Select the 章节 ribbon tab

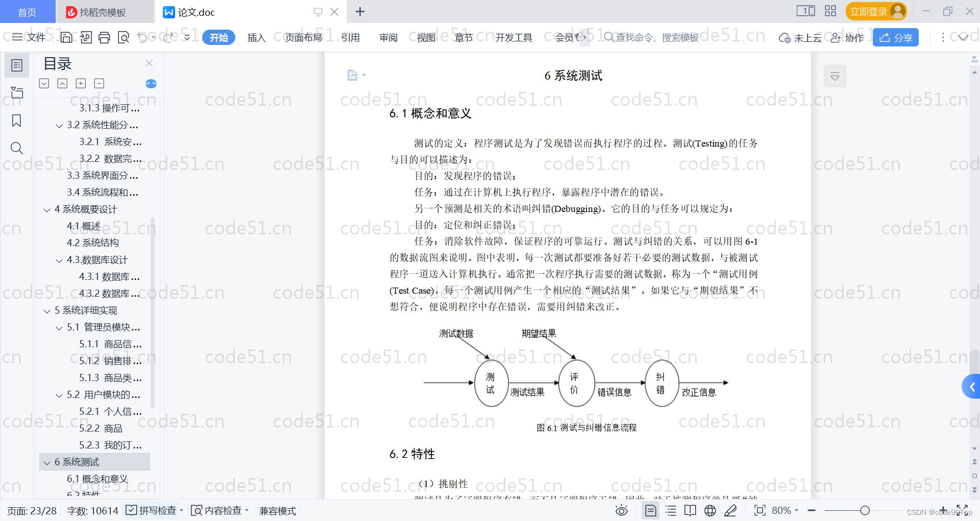coord(463,37)
